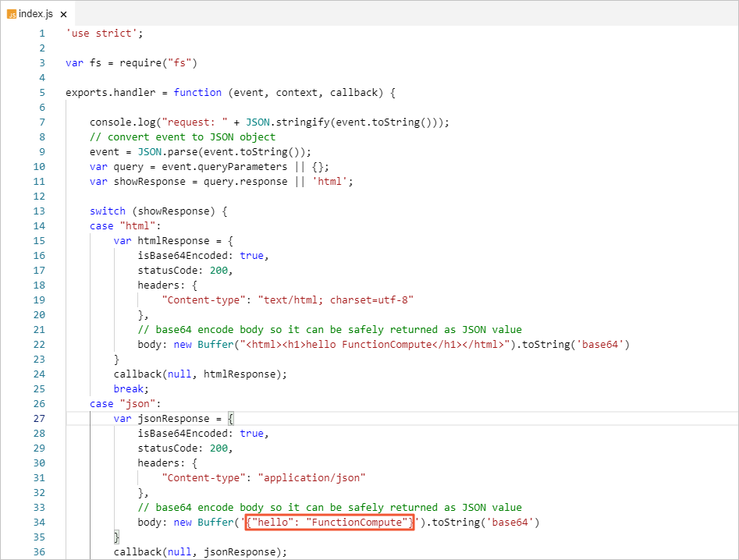Image resolution: width=739 pixels, height=560 pixels.
Task: Click the break statement on line 25
Action: 131,389
